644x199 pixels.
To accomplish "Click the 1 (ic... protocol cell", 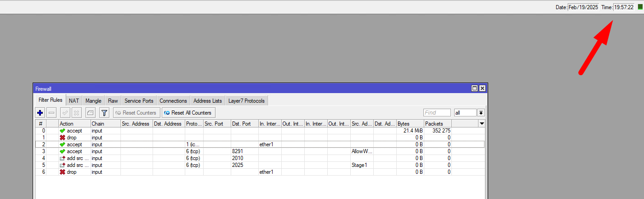I will click(x=194, y=144).
